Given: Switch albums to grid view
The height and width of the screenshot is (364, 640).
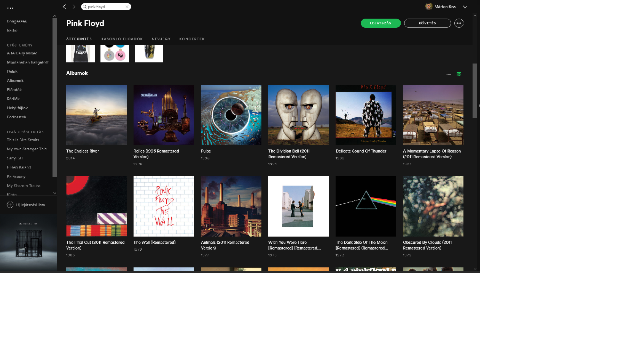Looking at the screenshot, I should 459,74.
